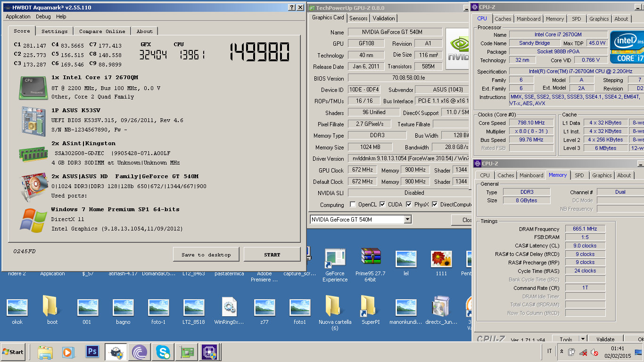This screenshot has width=644, height=362.
Task: Click the help question mark in Aquamark title bar
Action: click(x=292, y=8)
